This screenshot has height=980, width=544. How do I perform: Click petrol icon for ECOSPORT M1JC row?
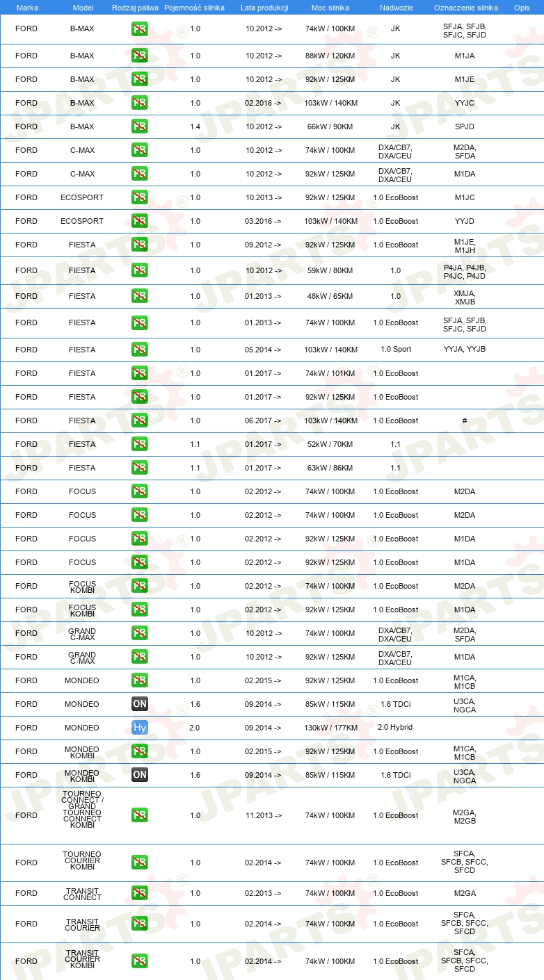(x=140, y=197)
